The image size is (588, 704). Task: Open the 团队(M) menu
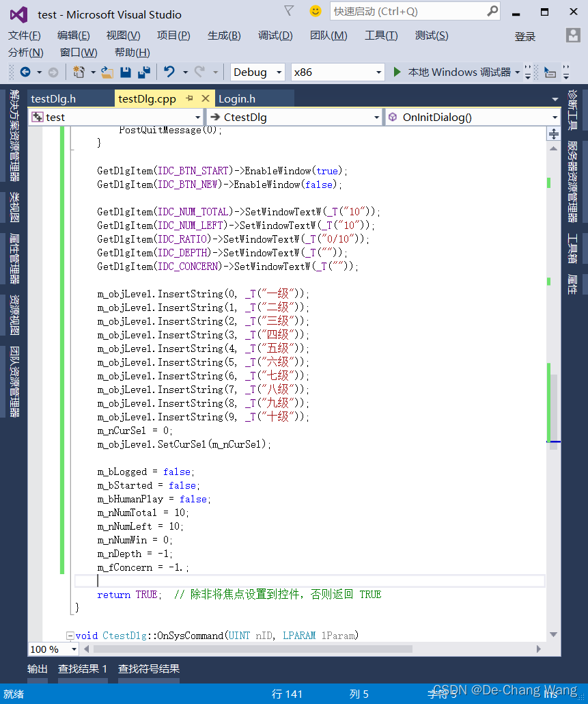click(328, 36)
